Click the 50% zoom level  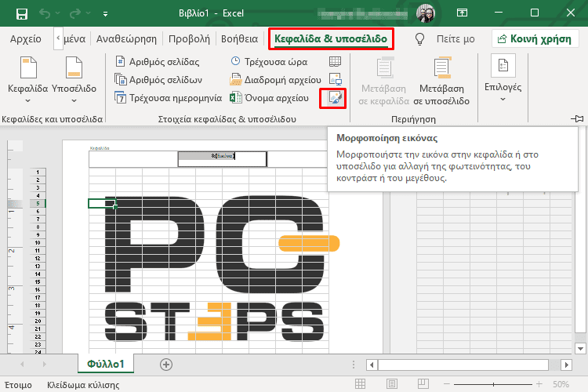pos(561,384)
